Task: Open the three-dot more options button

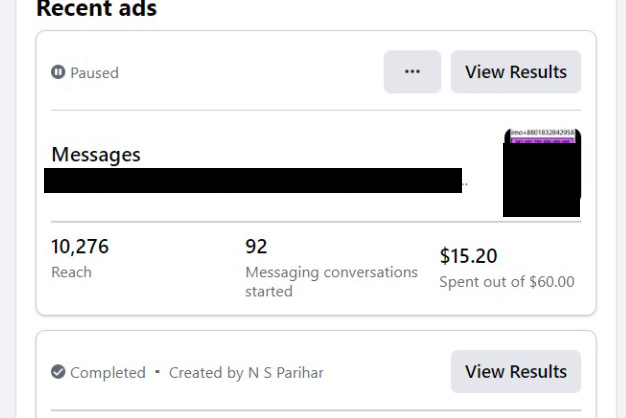Action: [x=412, y=72]
